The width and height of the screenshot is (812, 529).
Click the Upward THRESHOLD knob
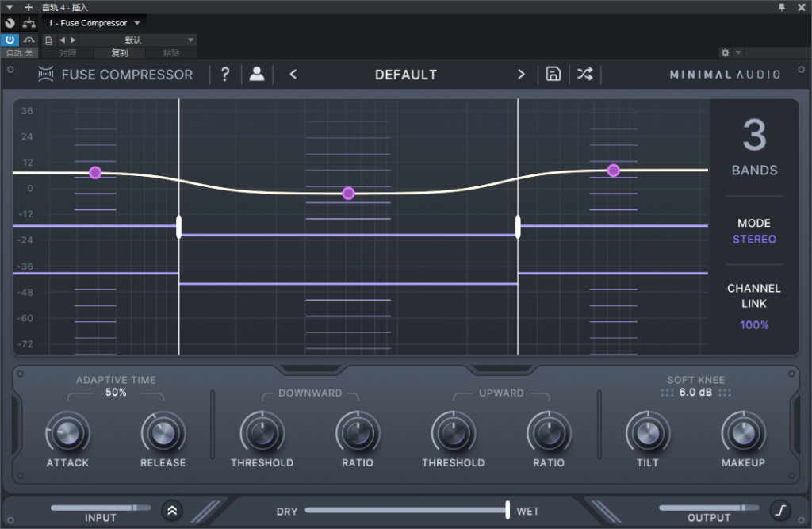[453, 433]
